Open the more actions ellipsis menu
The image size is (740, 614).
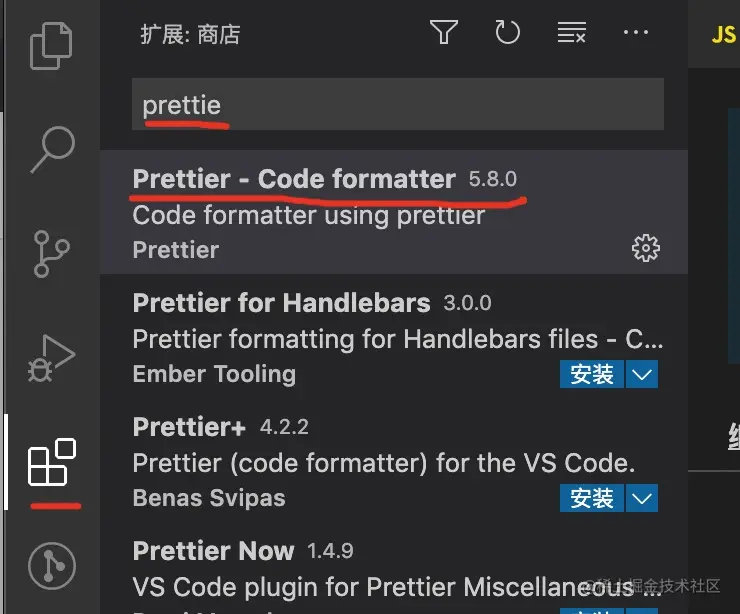(x=636, y=33)
